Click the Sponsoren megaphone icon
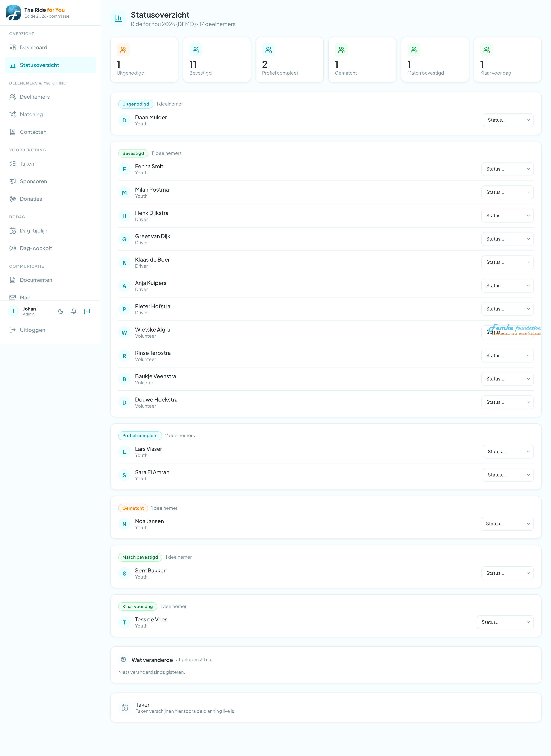 click(x=13, y=181)
